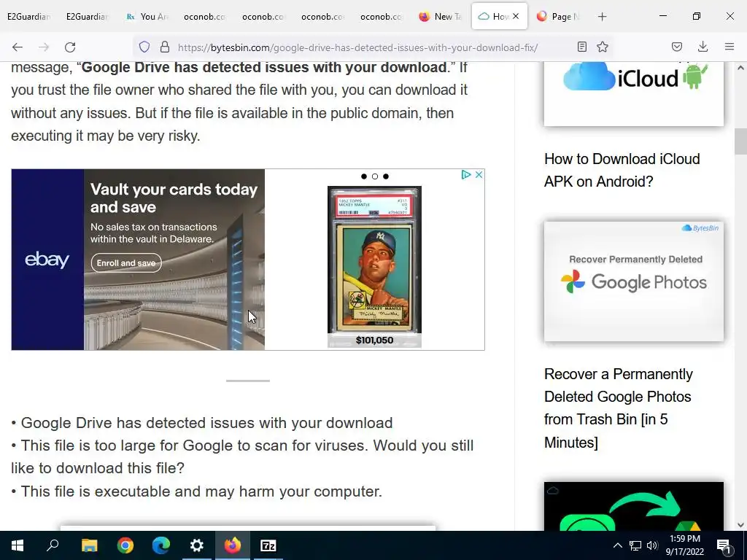Viewport: 747px width, 560px height.
Task: Open Settings gear on taskbar
Action: pos(197,545)
